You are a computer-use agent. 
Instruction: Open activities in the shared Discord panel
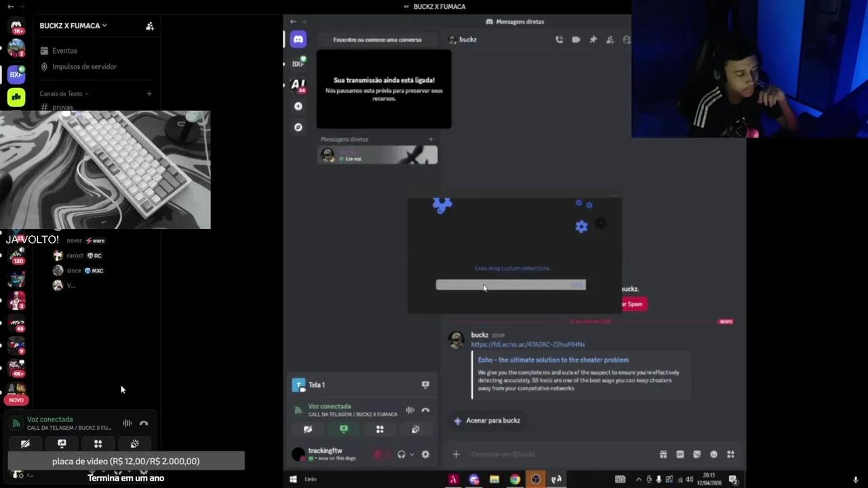coord(380,429)
